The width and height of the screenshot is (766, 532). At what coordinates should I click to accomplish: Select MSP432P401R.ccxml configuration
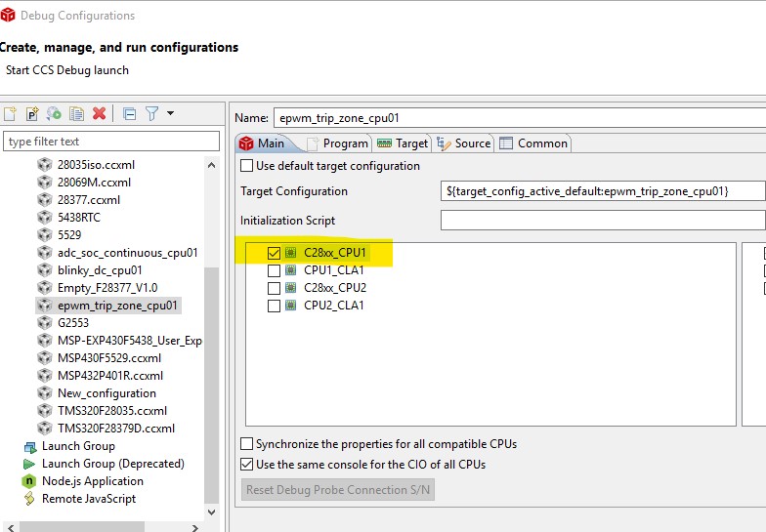pos(109,376)
